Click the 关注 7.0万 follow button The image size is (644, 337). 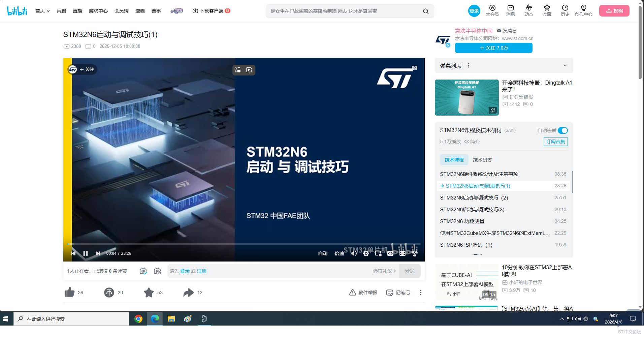[x=493, y=48]
